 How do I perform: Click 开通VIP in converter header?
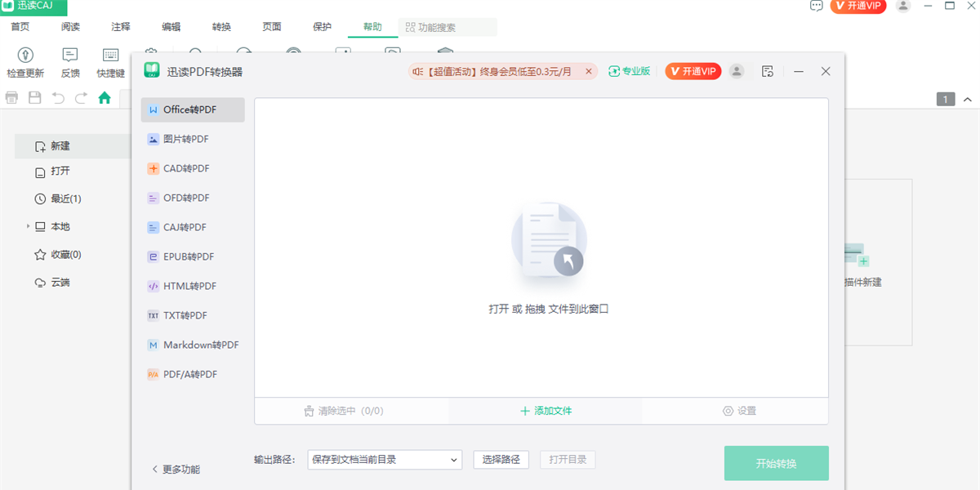[x=693, y=71]
